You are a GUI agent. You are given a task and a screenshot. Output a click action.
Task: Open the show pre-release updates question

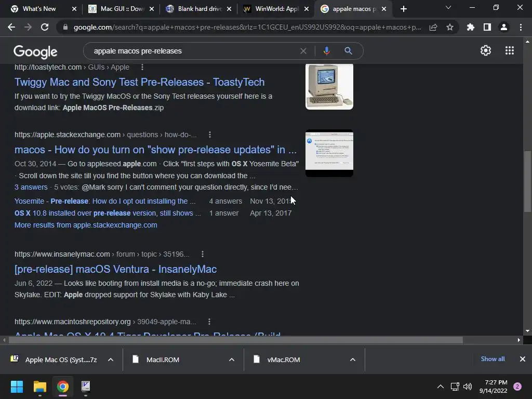155,150
